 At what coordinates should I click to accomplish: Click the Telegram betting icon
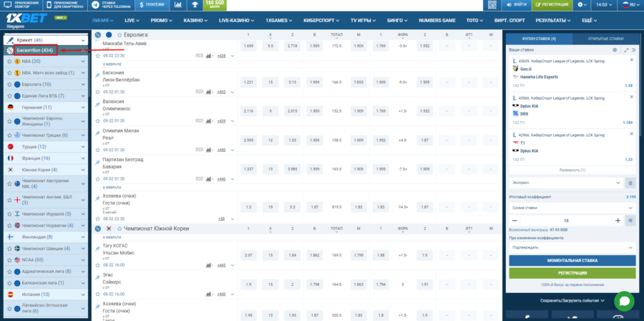point(96,5)
